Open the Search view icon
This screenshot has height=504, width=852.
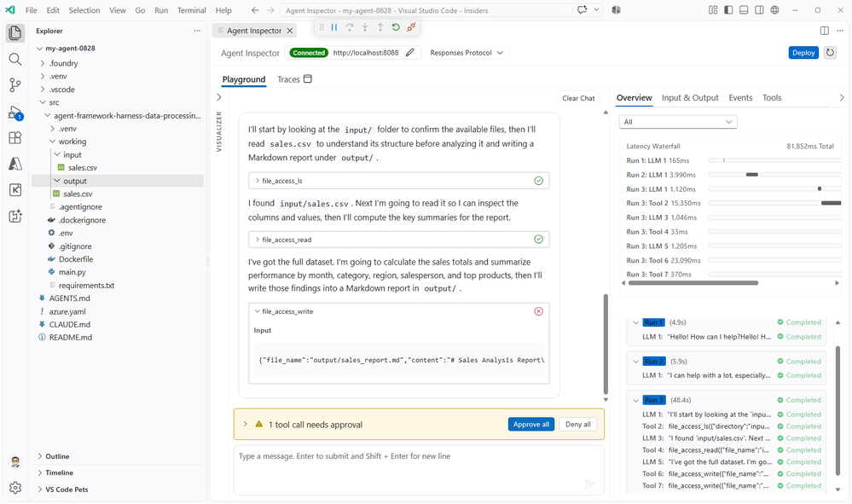click(15, 59)
